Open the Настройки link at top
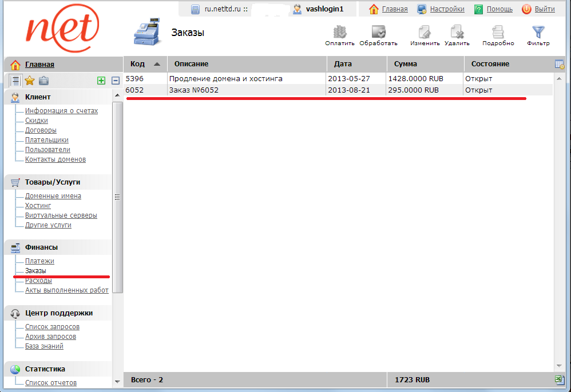Image resolution: width=571 pixels, height=392 pixels. (x=446, y=9)
